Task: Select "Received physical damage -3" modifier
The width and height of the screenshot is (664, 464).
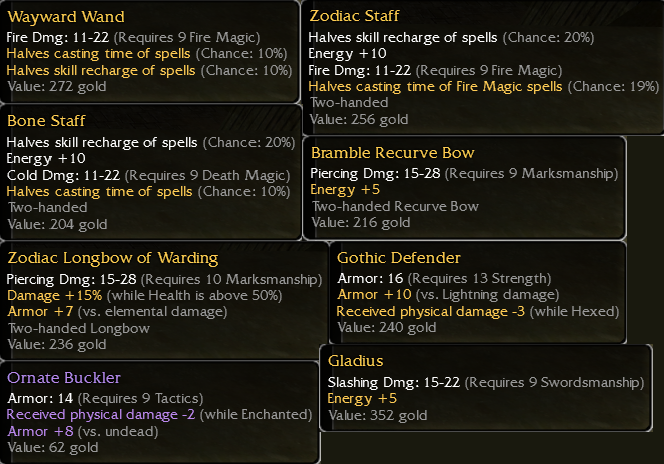Action: coord(477,311)
